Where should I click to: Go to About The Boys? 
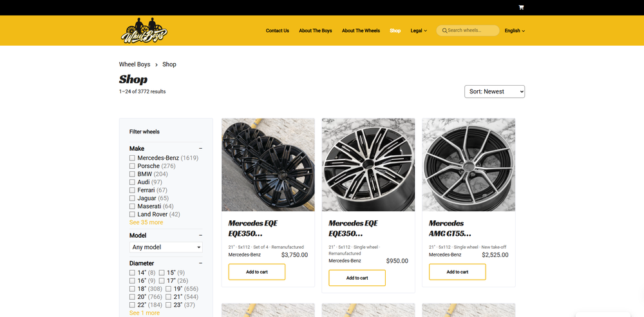[x=316, y=30]
